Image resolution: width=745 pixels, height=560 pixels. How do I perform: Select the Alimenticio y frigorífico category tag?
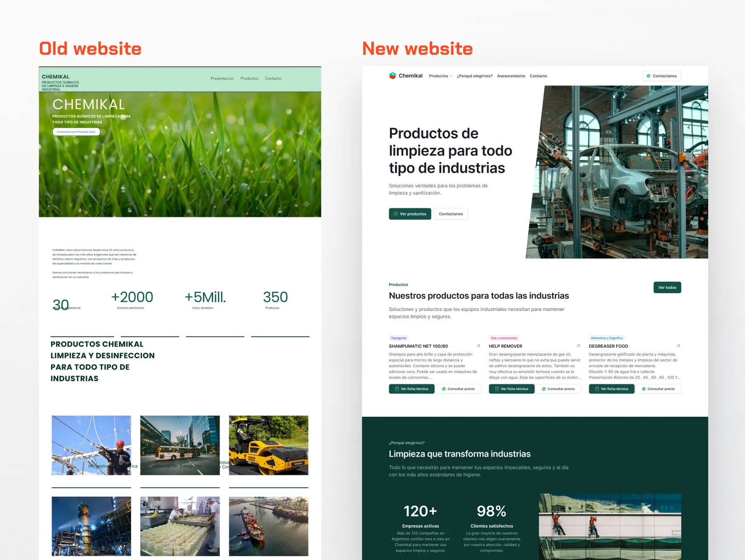point(606,338)
